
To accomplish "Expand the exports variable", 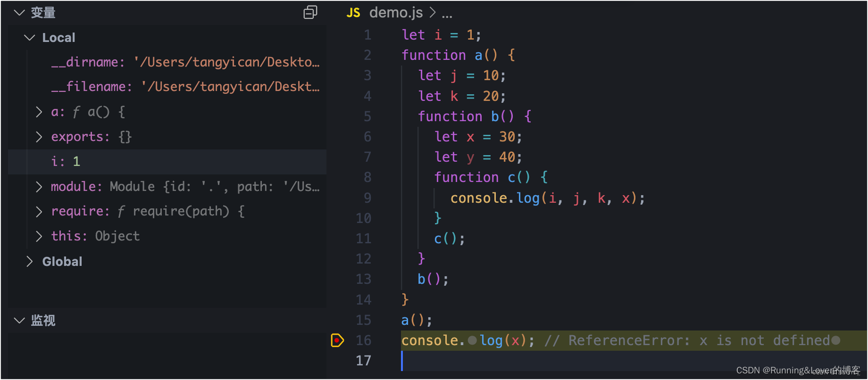I will 39,137.
